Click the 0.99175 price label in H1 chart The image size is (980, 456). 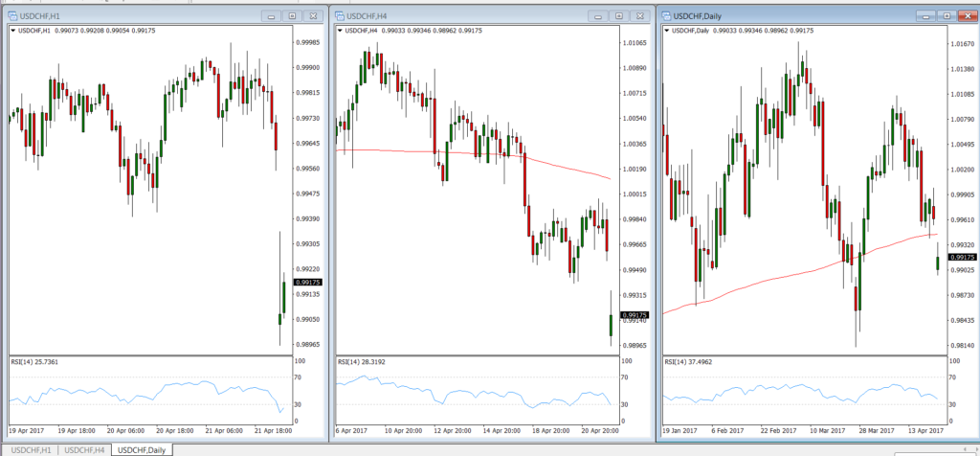(307, 283)
